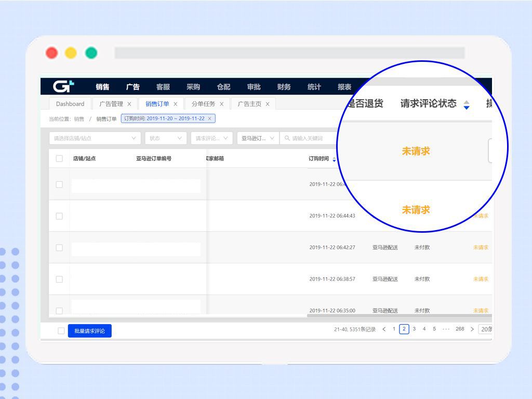Expand the 状态 filter dropdown
The width and height of the screenshot is (532, 399).
(x=165, y=138)
